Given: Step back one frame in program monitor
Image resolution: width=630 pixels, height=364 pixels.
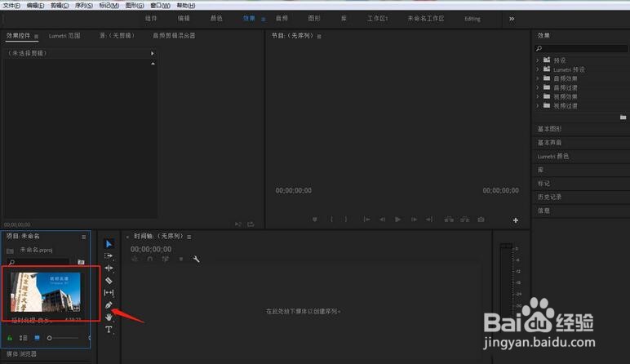Looking at the screenshot, I should click(382, 220).
